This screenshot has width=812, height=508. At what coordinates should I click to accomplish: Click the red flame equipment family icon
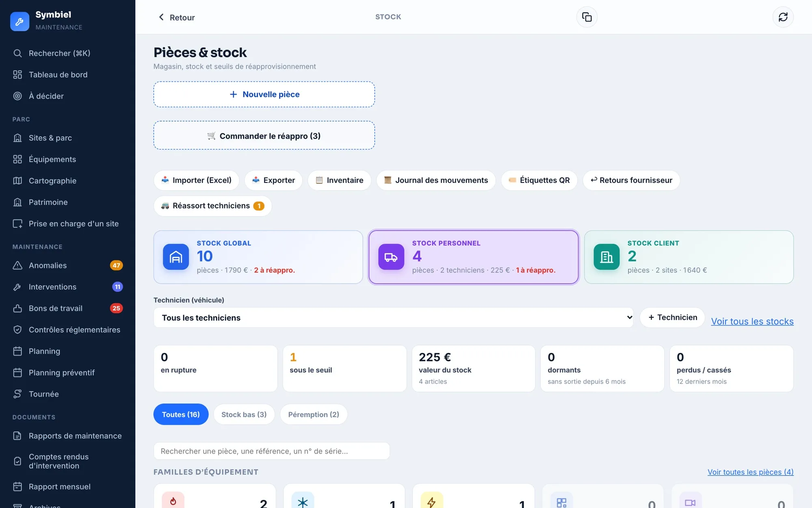[x=173, y=500]
